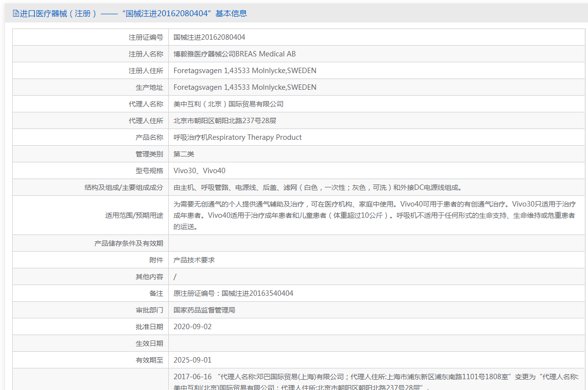This screenshot has height=390, width=588.
Task: Click the 适用范围/预期用途 label
Action: point(134,215)
